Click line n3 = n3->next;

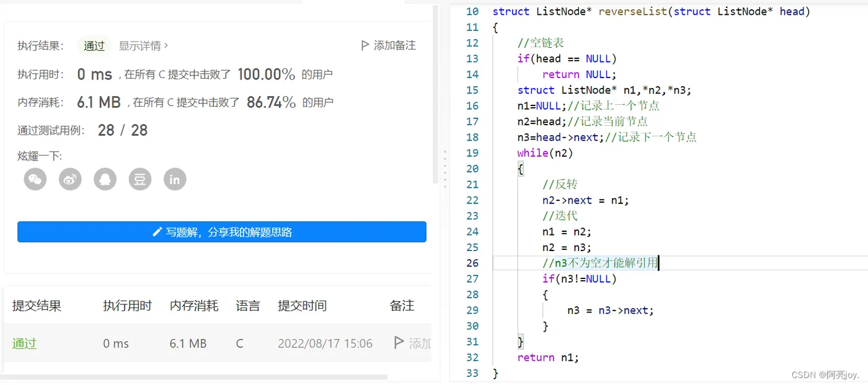pyautogui.click(x=611, y=310)
